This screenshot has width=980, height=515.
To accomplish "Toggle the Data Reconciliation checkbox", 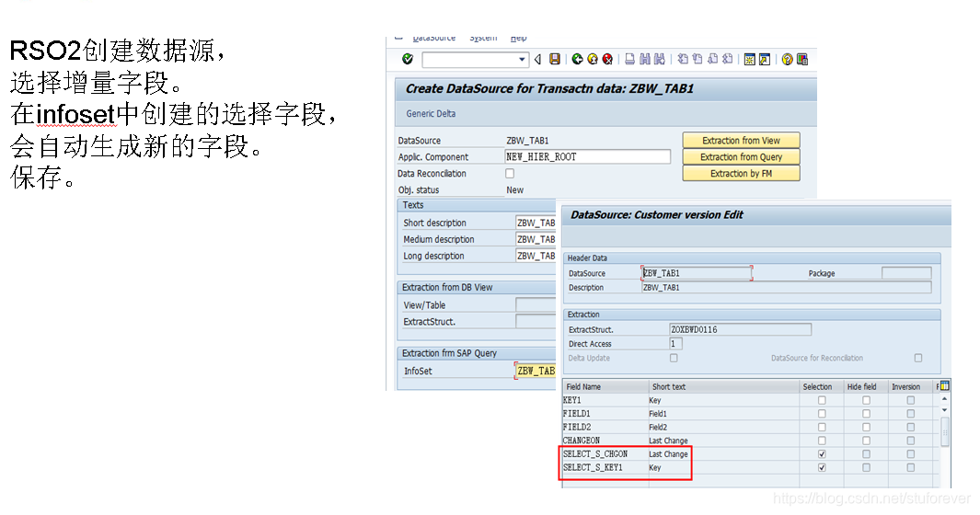I will click(510, 173).
